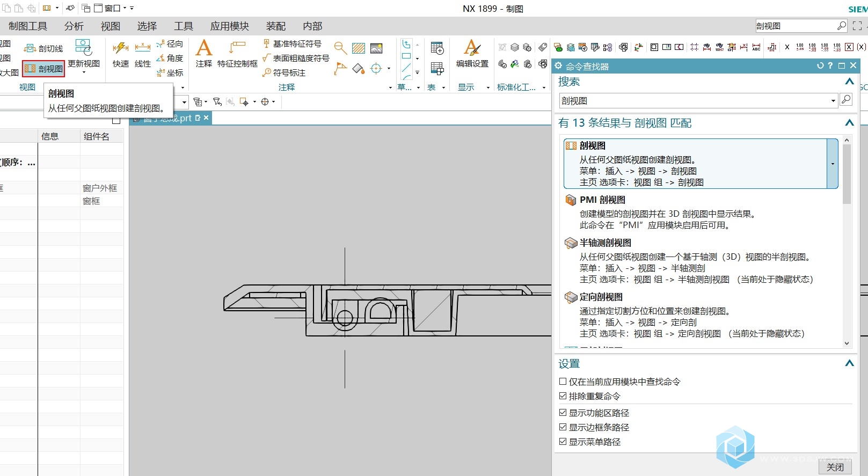Open the 应用模块 tab
868x476 pixels.
(230, 26)
